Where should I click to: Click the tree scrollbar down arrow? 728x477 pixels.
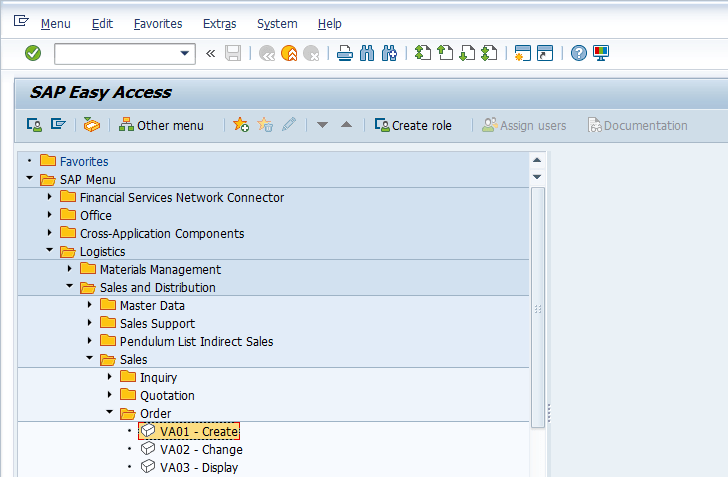pyautogui.click(x=538, y=176)
